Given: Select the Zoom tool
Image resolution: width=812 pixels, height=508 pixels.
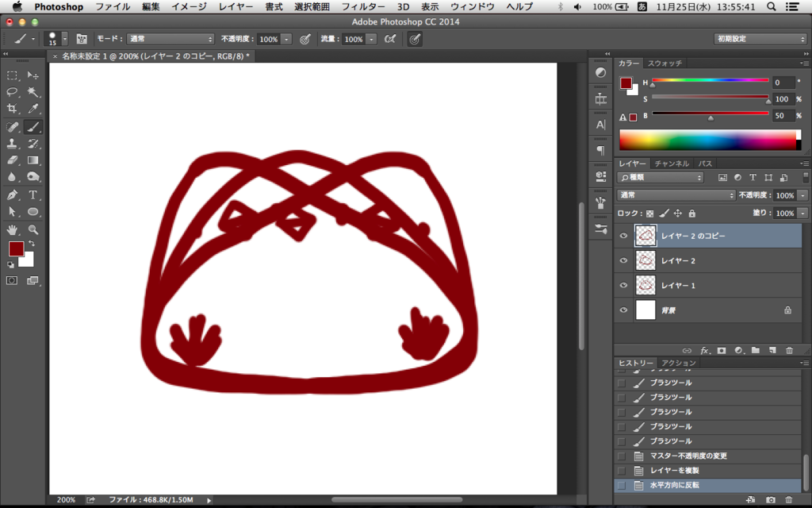Looking at the screenshot, I should (x=33, y=229).
